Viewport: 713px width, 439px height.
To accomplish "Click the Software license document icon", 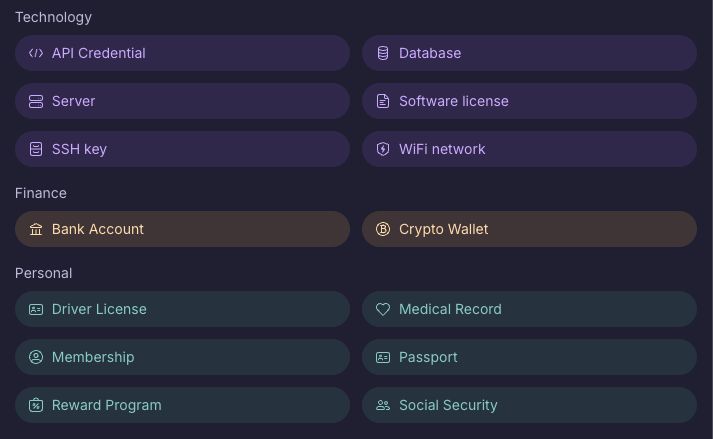I will [383, 101].
